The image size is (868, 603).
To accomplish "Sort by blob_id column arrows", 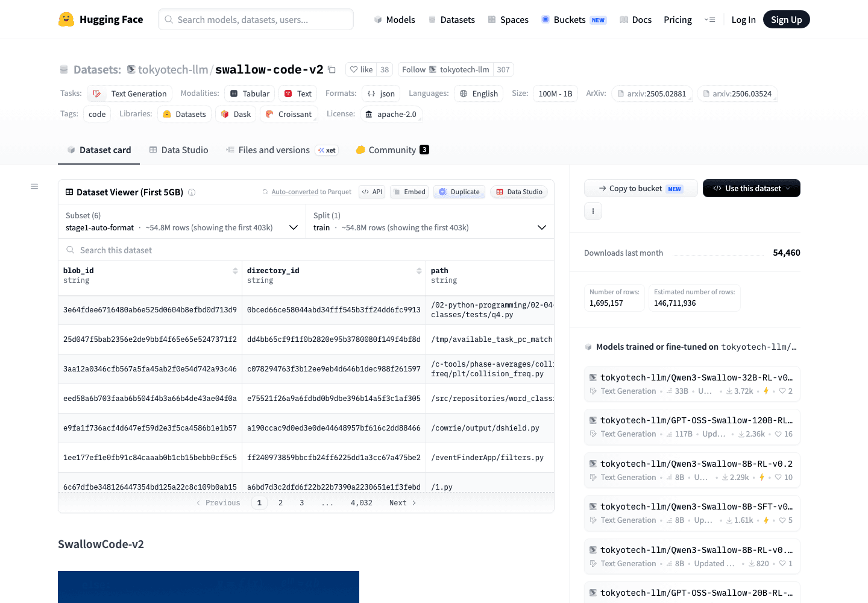I will 235,271.
